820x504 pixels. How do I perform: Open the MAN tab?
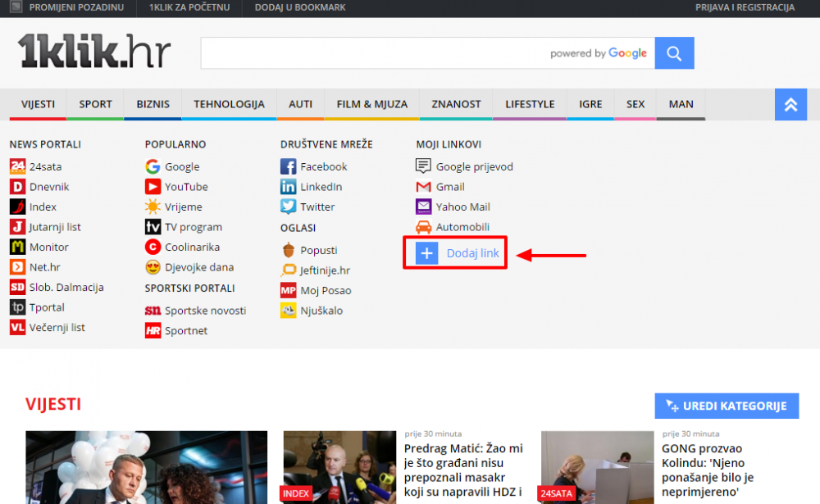(x=681, y=105)
